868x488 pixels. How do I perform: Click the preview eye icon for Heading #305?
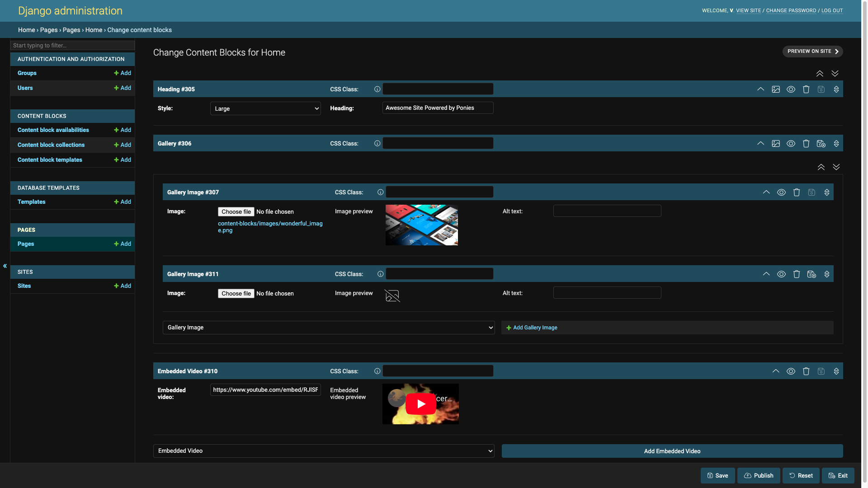tap(791, 89)
